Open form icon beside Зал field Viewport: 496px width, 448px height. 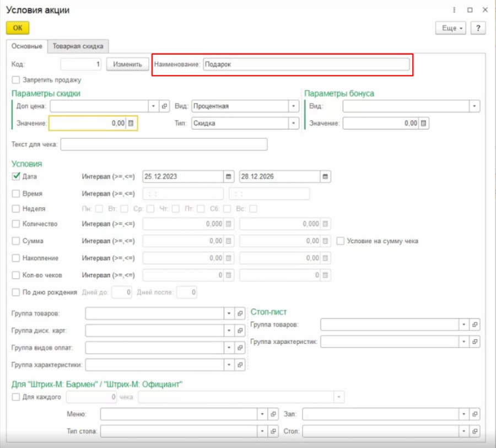475,414
